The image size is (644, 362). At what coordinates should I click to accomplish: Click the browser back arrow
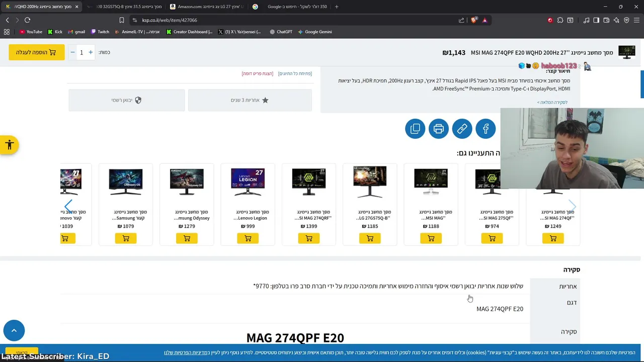click(x=7, y=20)
